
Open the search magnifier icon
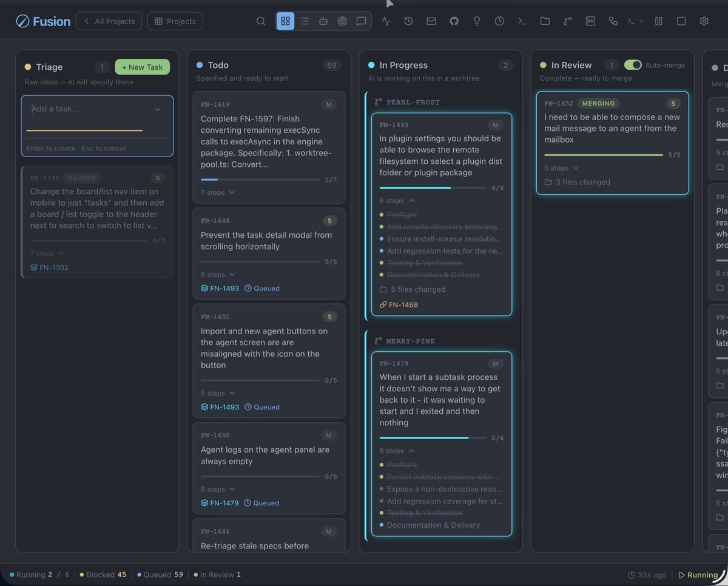coord(261,21)
